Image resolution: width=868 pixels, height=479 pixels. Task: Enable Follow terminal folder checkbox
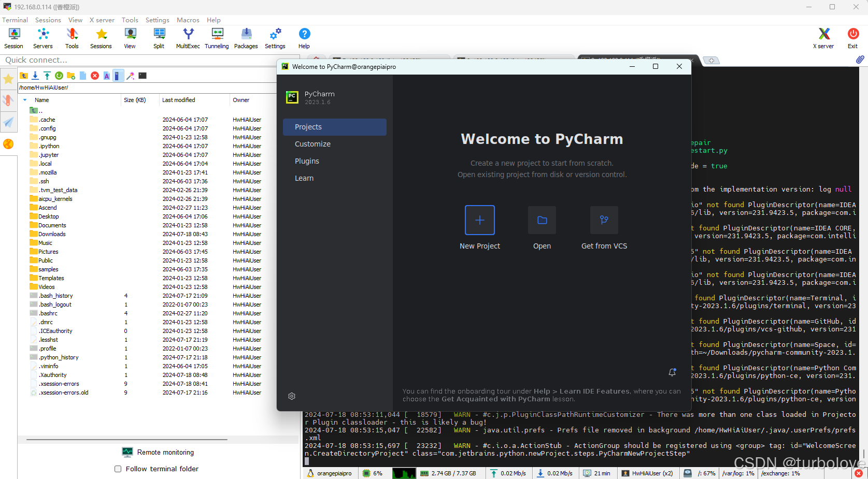coord(118,469)
